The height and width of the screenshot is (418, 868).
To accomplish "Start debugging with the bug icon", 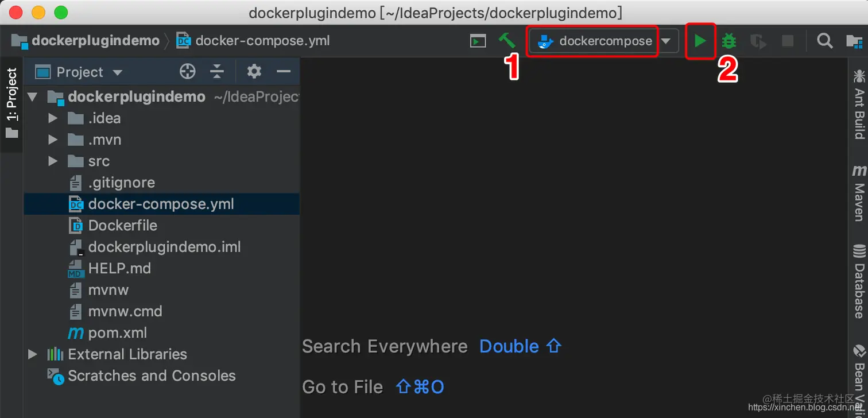I will pyautogui.click(x=728, y=41).
